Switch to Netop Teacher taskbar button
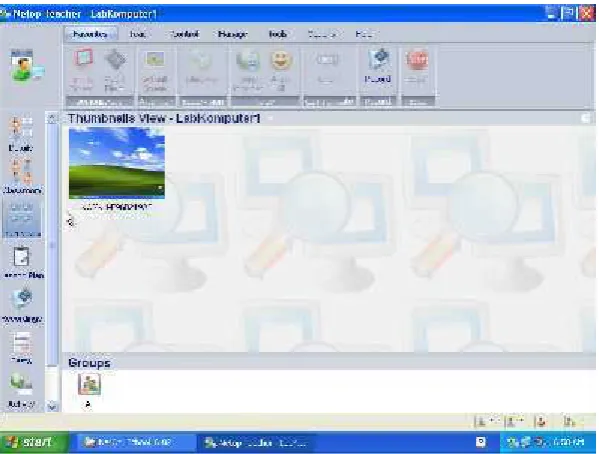599x454 pixels. pyautogui.click(x=256, y=443)
